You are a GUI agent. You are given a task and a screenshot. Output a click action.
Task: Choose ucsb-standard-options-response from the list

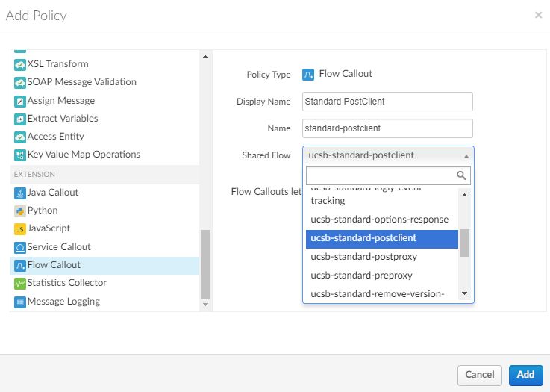tap(379, 220)
